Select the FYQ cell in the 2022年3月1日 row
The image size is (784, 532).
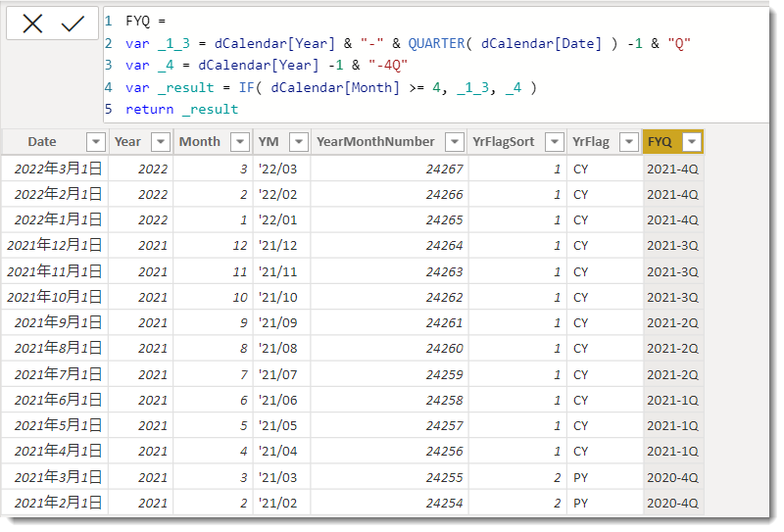pyautogui.click(x=672, y=169)
